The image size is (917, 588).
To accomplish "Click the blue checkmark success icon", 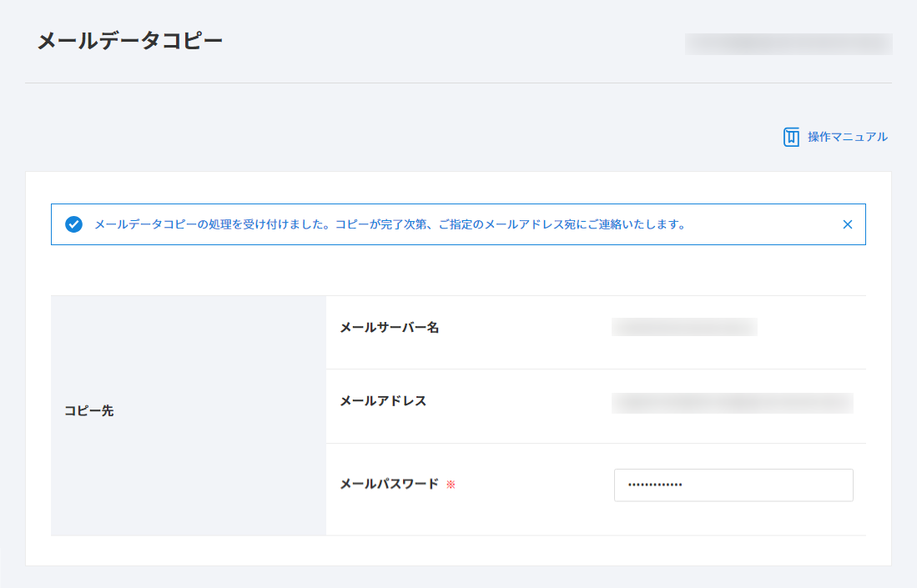I will pyautogui.click(x=73, y=224).
